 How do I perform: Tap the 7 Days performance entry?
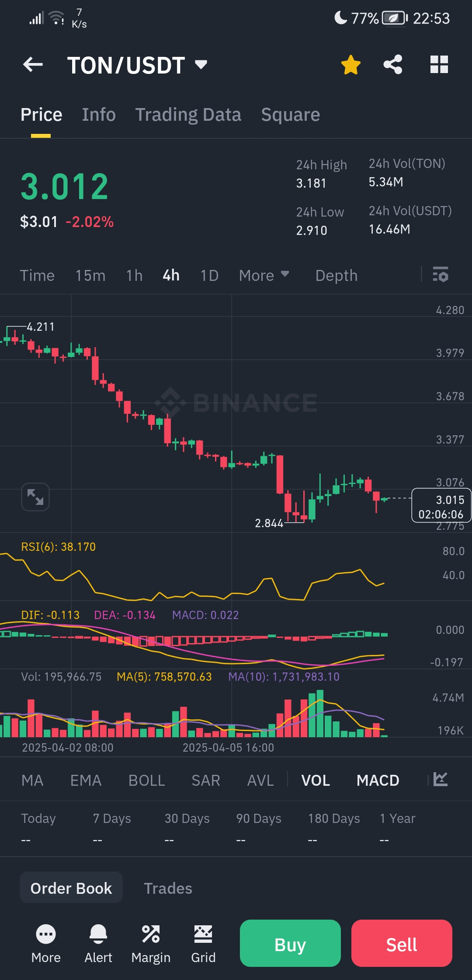pyautogui.click(x=112, y=829)
